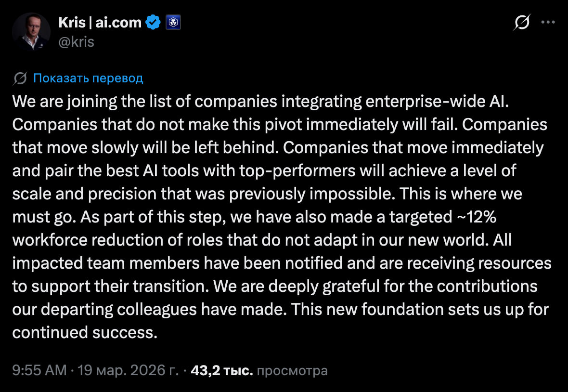This screenshot has width=568, height=392.
Task: Click the Показать перевод translation link
Action: click(x=88, y=78)
